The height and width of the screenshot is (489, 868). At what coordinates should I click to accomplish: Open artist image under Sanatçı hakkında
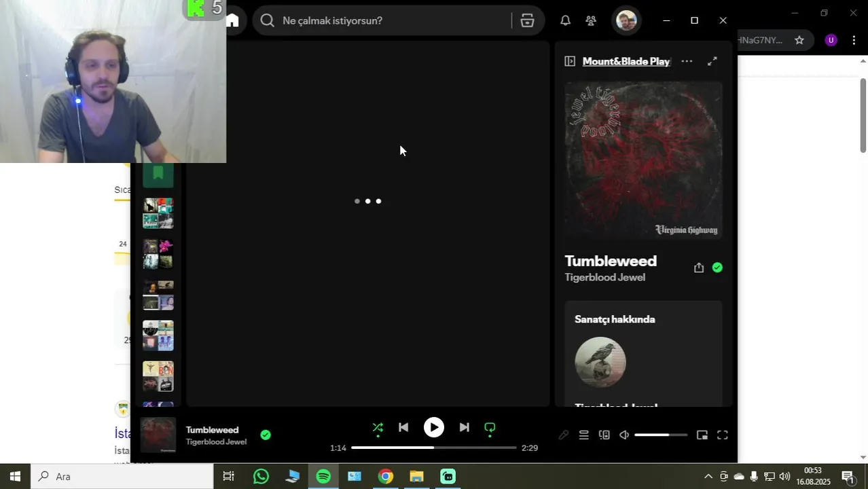pyautogui.click(x=600, y=362)
